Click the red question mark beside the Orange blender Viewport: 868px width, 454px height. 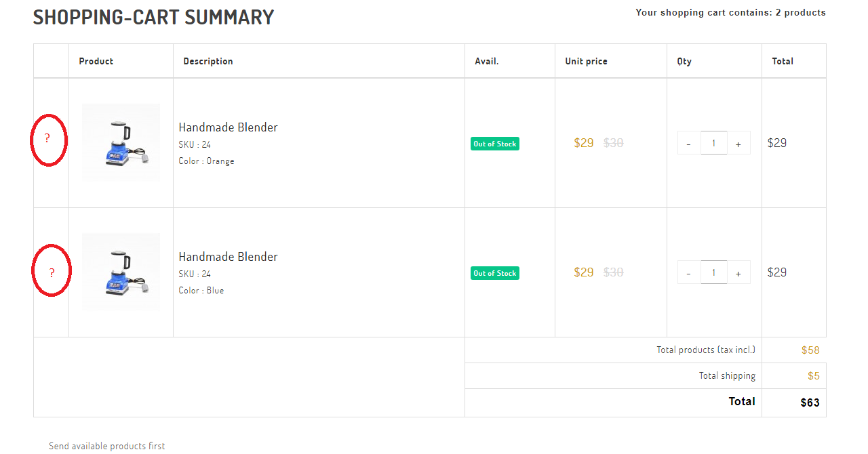click(47, 138)
